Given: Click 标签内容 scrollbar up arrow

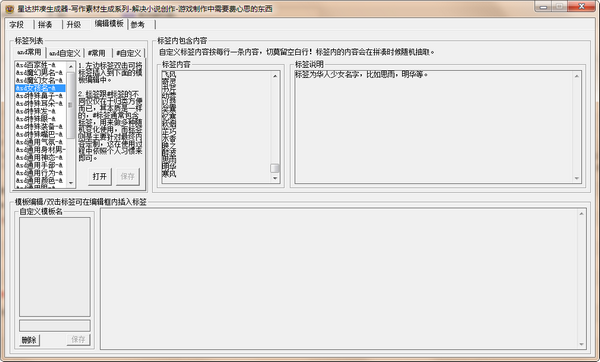Looking at the screenshot, I should (275, 76).
